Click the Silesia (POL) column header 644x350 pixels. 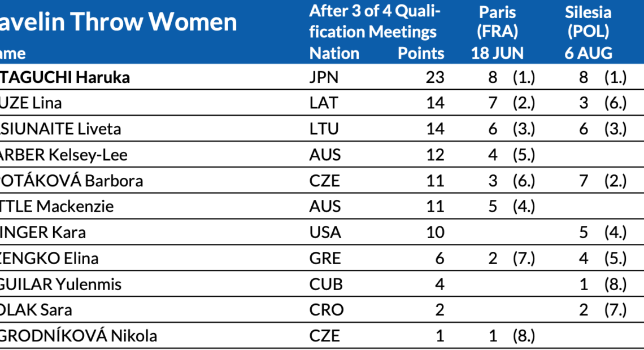[x=588, y=22]
